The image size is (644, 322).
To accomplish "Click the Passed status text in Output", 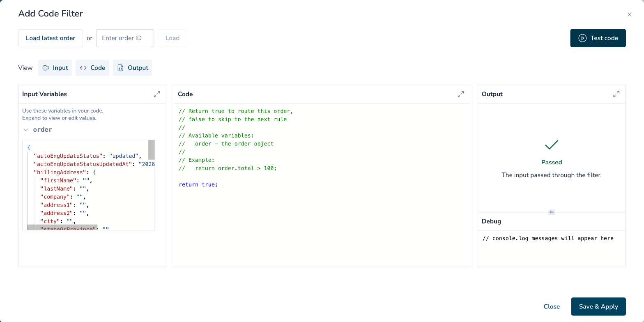I will (x=552, y=162).
